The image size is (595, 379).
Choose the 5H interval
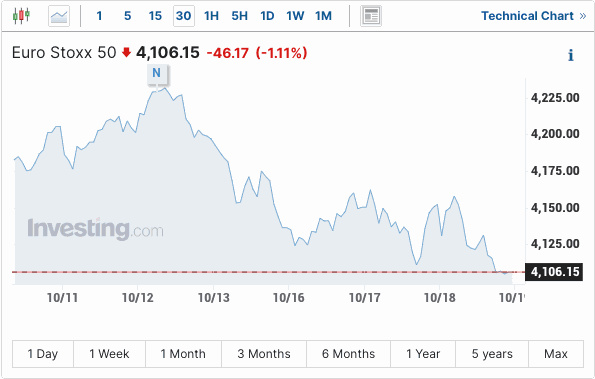click(x=239, y=16)
